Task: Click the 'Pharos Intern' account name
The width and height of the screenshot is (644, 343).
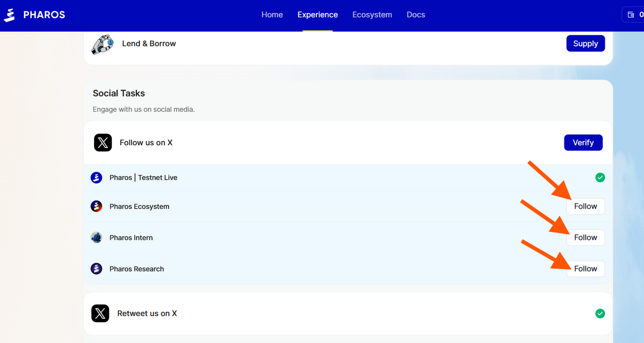Action: pyautogui.click(x=131, y=237)
